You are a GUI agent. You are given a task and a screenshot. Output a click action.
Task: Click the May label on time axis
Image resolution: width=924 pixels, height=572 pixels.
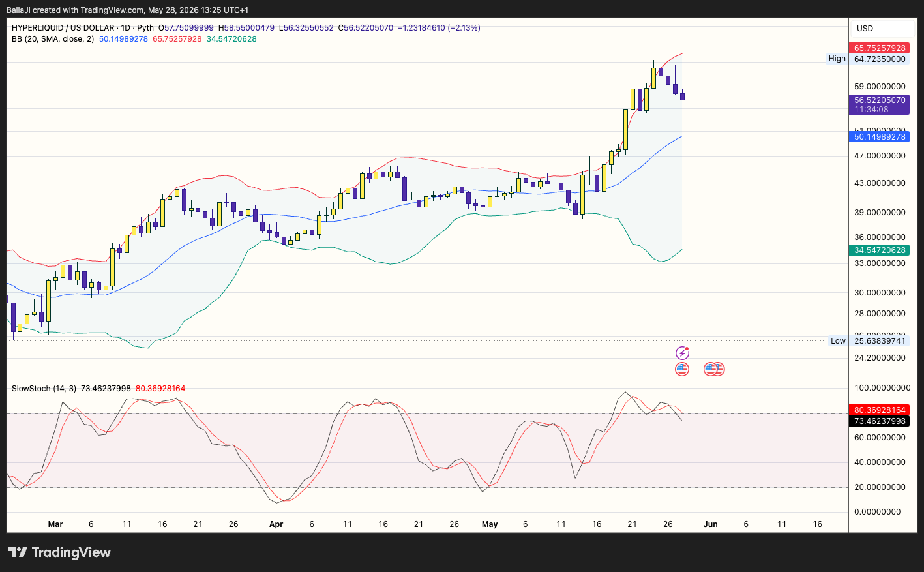click(490, 524)
